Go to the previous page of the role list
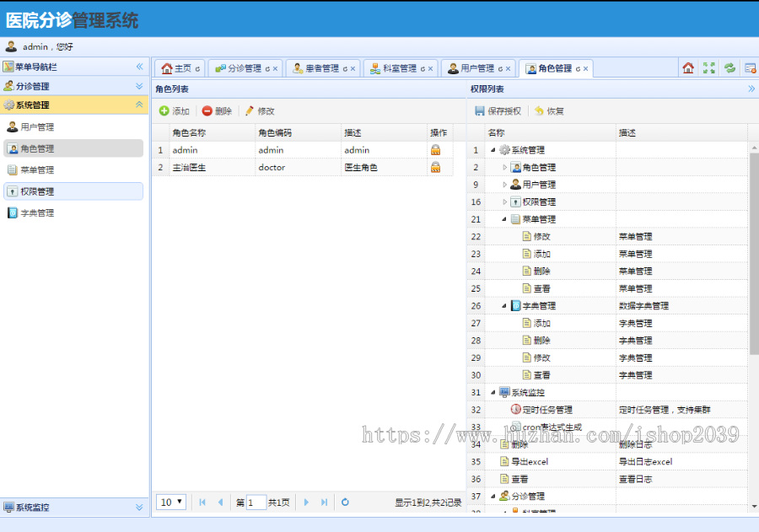Viewport: 759px width, 532px height. coord(220,502)
